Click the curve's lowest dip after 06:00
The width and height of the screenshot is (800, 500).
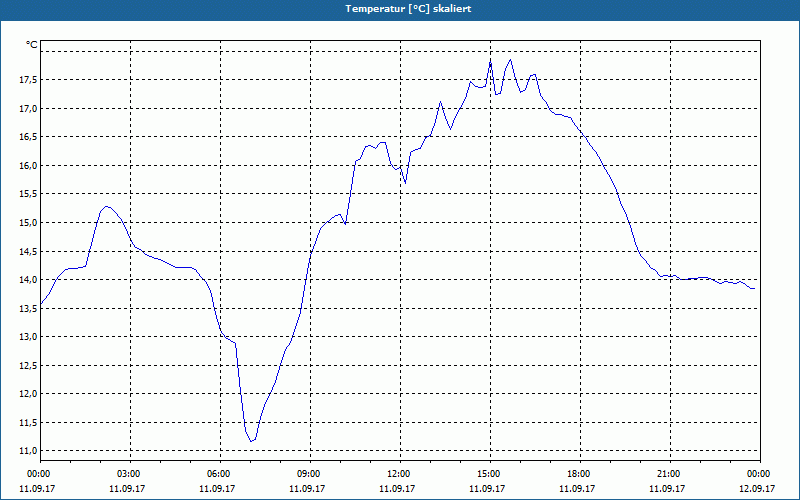[x=251, y=441]
